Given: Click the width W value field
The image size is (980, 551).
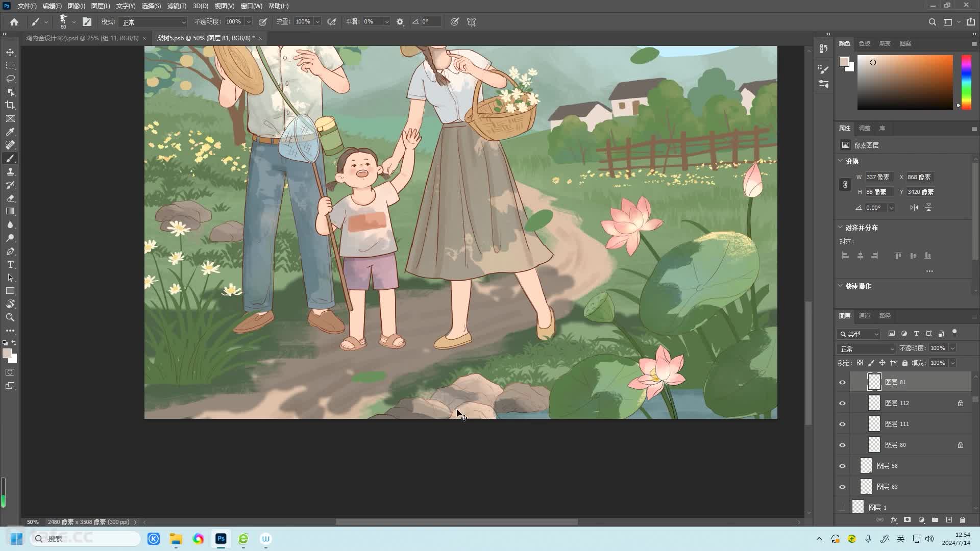Looking at the screenshot, I should tap(879, 177).
